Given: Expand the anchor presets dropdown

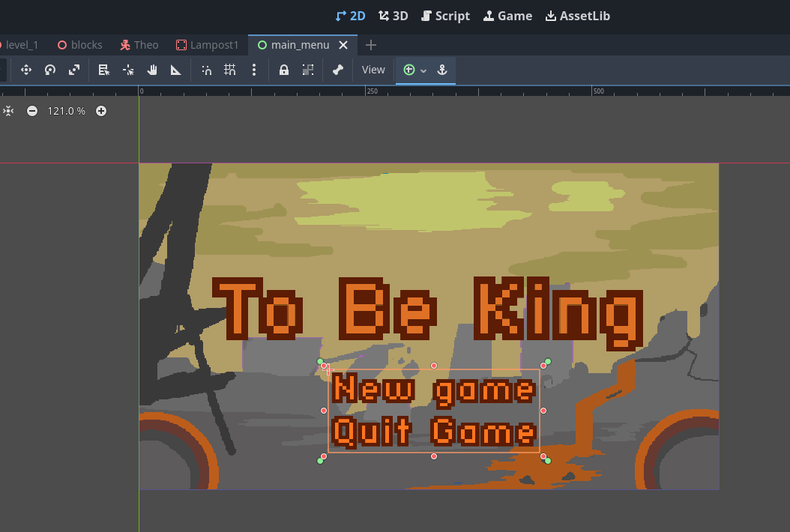Looking at the screenshot, I should (415, 70).
